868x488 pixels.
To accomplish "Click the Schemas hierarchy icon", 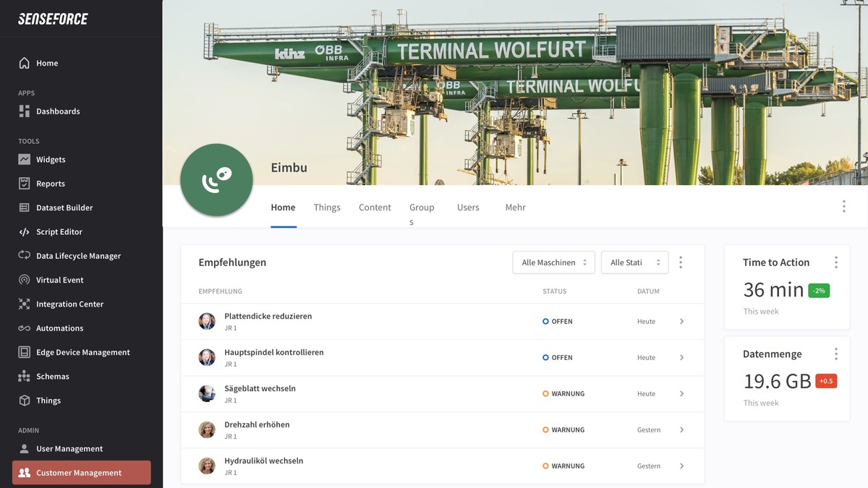I will [24, 377].
